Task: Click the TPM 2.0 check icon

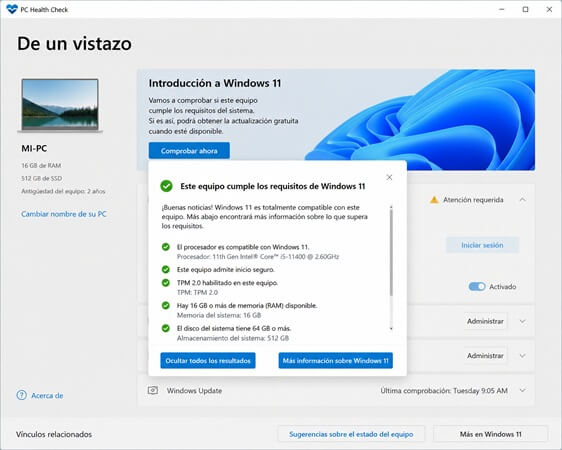Action: pyautogui.click(x=166, y=283)
